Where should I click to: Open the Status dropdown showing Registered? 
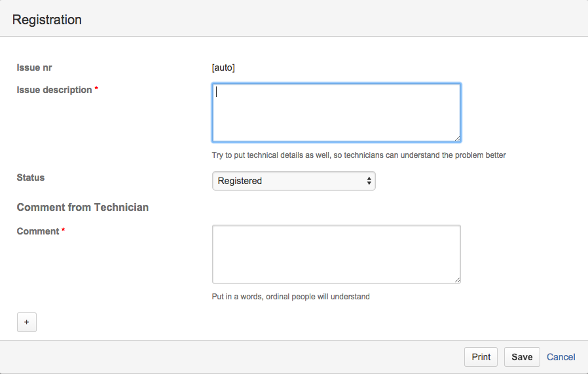click(x=293, y=181)
